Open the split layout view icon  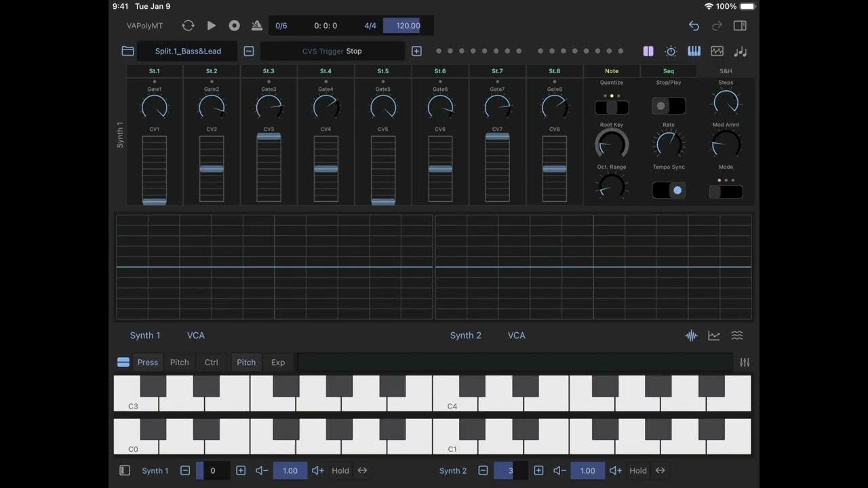coord(648,51)
